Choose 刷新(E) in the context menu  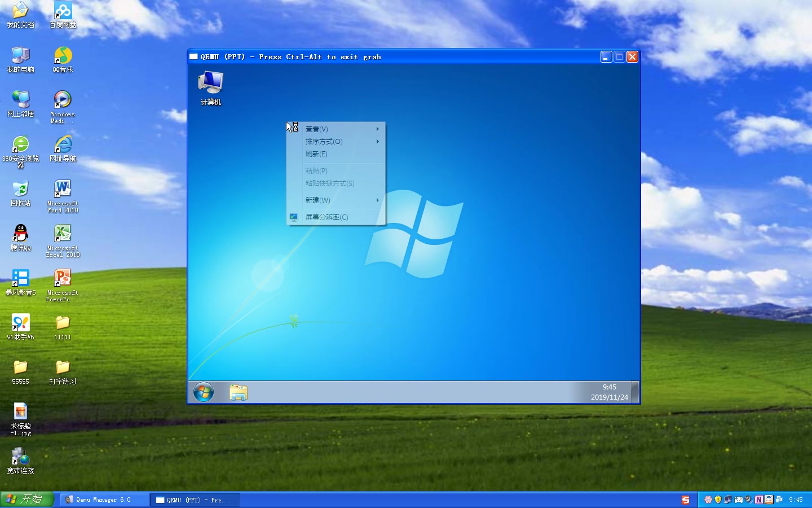coord(336,154)
